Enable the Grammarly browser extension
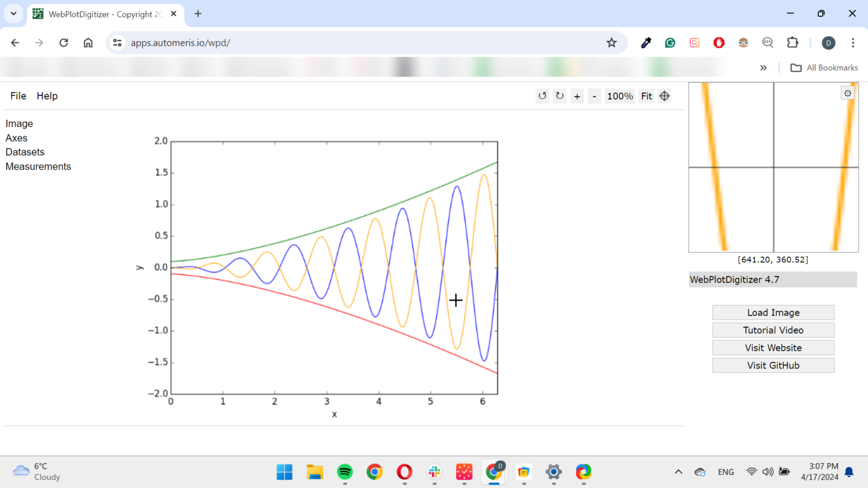The height and width of the screenshot is (488, 868). 670,42
